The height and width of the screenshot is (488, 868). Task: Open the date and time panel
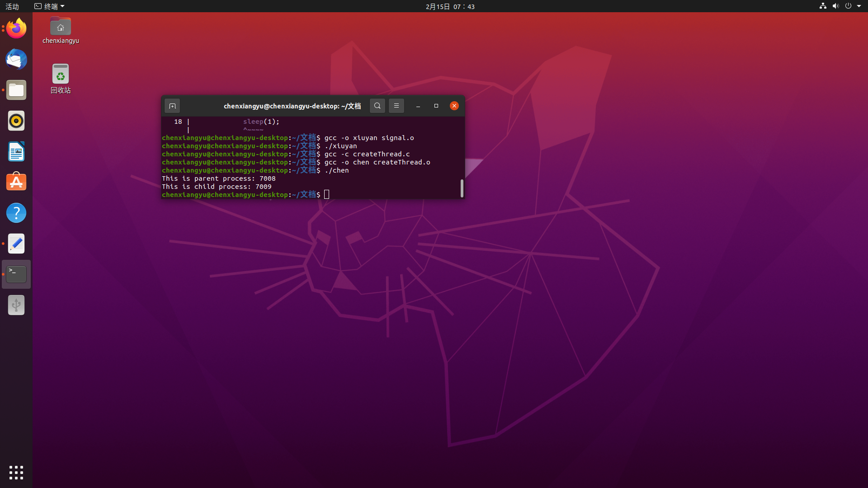pyautogui.click(x=450, y=6)
